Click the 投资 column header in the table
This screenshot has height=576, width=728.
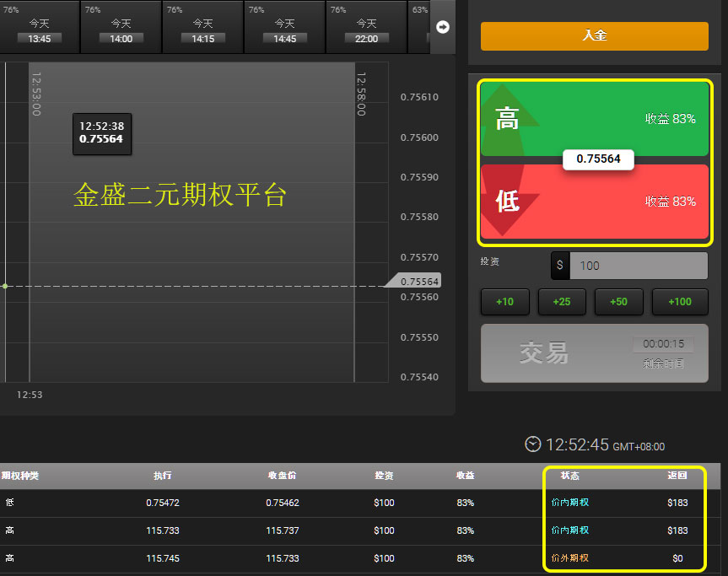(x=384, y=476)
